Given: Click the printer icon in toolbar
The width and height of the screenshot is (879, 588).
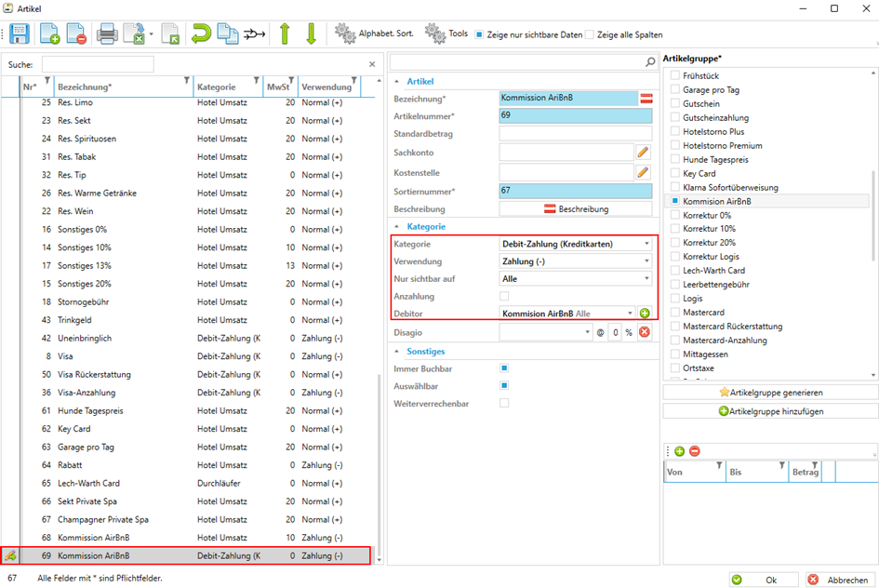Looking at the screenshot, I should (x=108, y=34).
